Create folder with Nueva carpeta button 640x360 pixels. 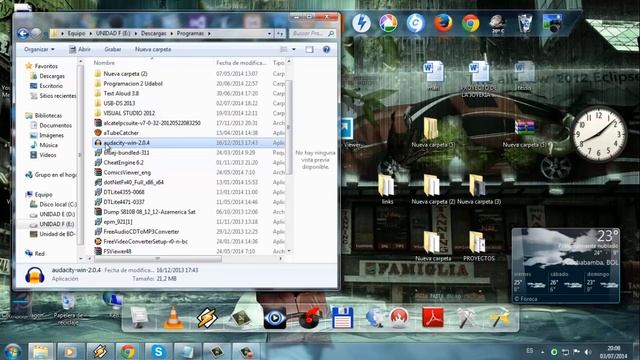click(153, 49)
